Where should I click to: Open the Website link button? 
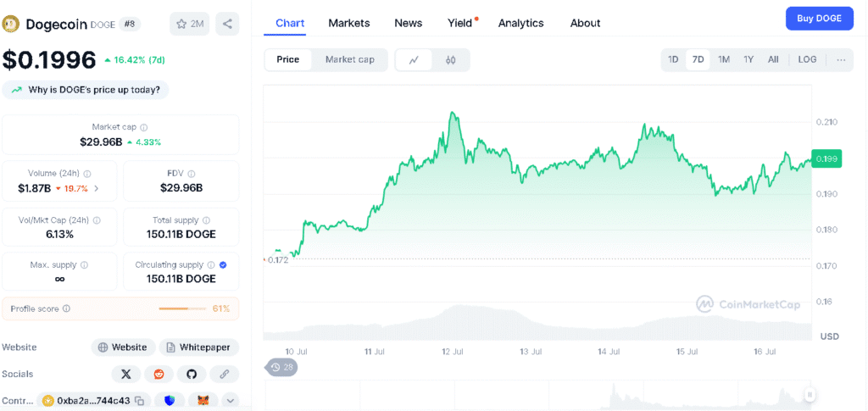point(124,347)
